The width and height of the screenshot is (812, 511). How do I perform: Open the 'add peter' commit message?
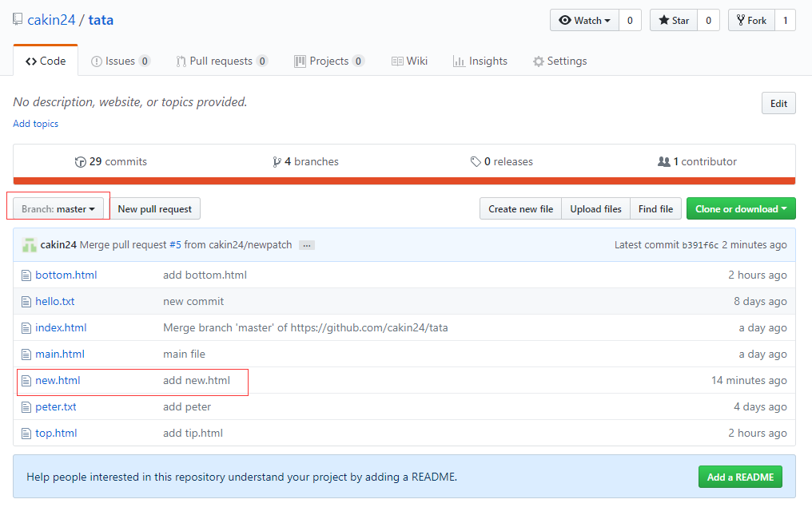(x=187, y=407)
